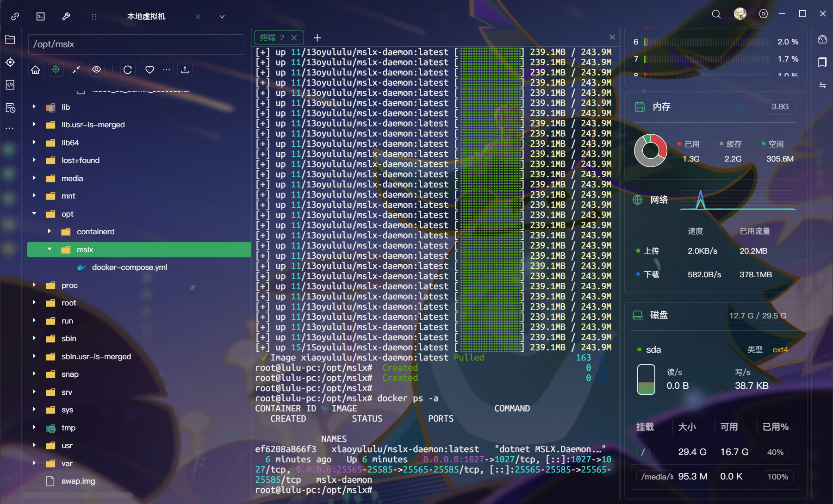Image resolution: width=833 pixels, height=504 pixels.
Task: Open the settings hexagon icon
Action: click(x=763, y=14)
